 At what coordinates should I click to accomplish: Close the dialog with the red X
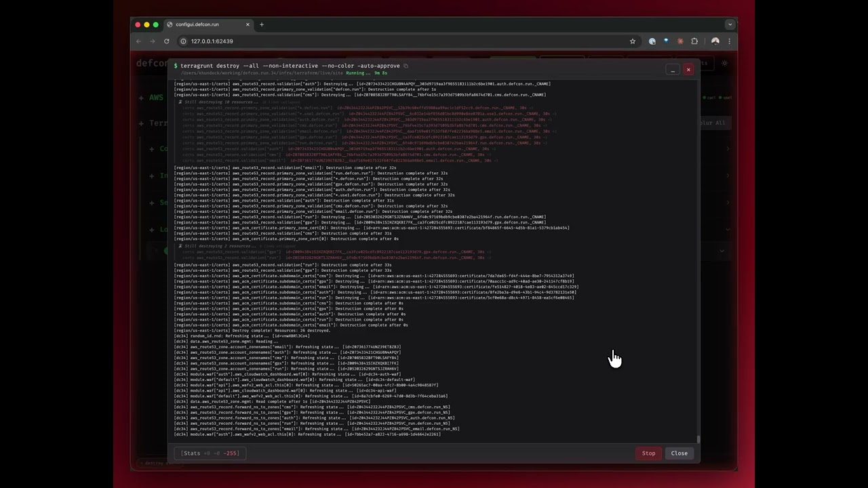tap(688, 70)
